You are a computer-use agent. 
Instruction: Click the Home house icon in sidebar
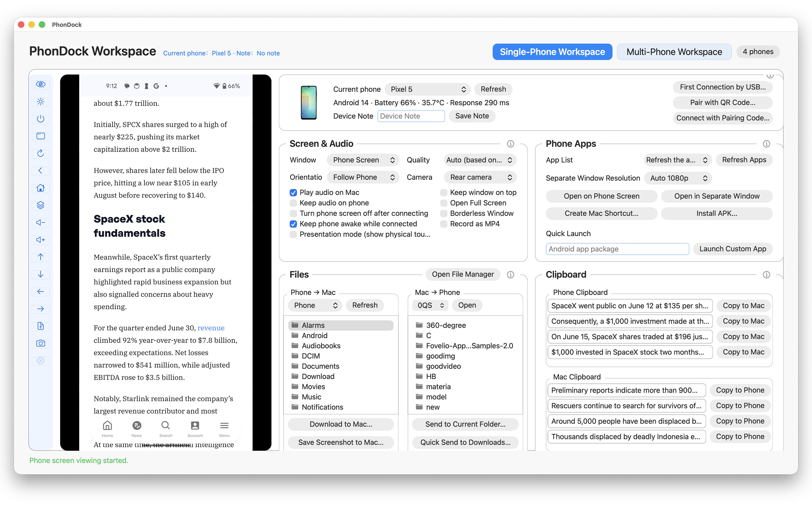(41, 188)
